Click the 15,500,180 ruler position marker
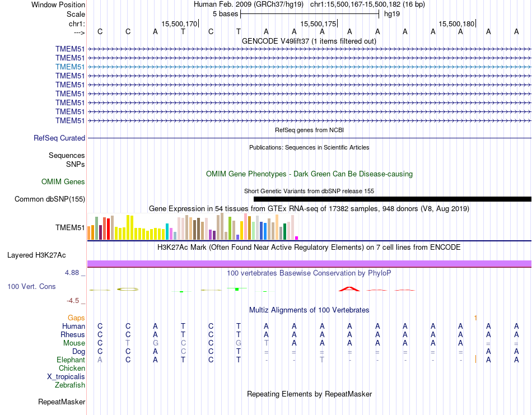Image resolution: width=532 pixels, height=415 pixels. coord(456,24)
